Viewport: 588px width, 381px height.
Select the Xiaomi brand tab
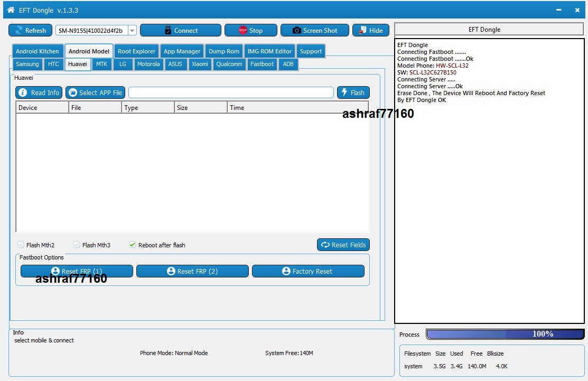pyautogui.click(x=200, y=64)
